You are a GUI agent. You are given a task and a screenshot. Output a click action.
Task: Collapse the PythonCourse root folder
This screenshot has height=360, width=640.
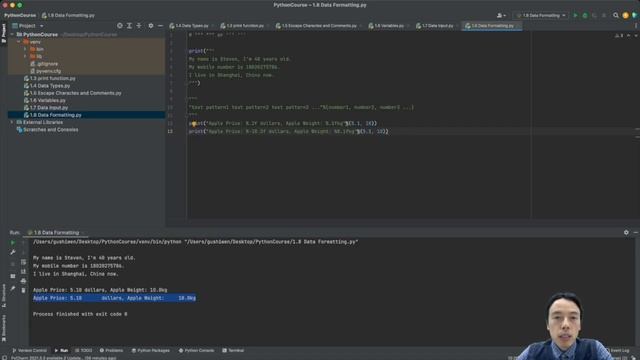click(x=12, y=34)
